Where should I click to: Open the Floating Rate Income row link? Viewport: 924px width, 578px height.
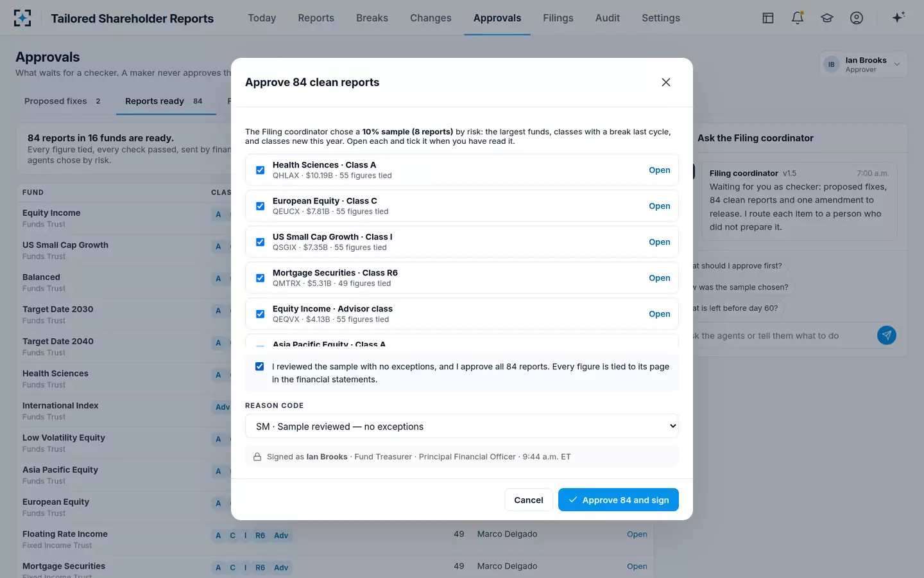click(x=637, y=534)
